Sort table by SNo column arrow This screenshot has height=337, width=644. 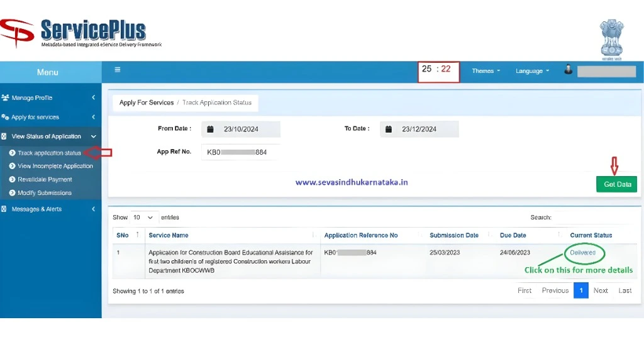point(137,235)
